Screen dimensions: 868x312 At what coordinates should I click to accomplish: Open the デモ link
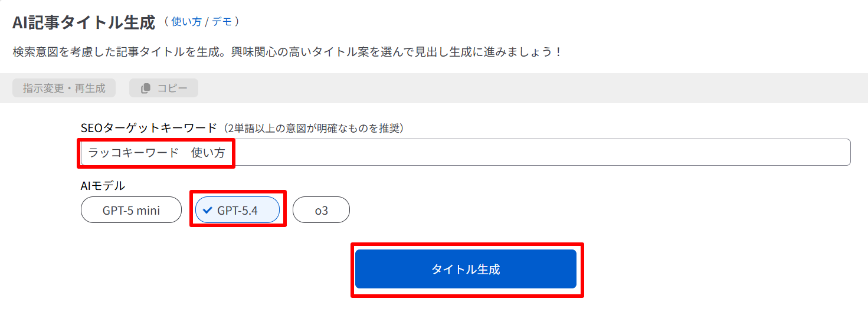click(222, 22)
